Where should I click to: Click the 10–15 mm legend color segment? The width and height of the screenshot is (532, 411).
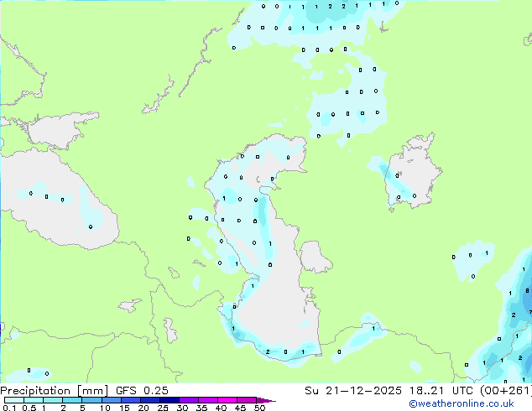point(112,400)
